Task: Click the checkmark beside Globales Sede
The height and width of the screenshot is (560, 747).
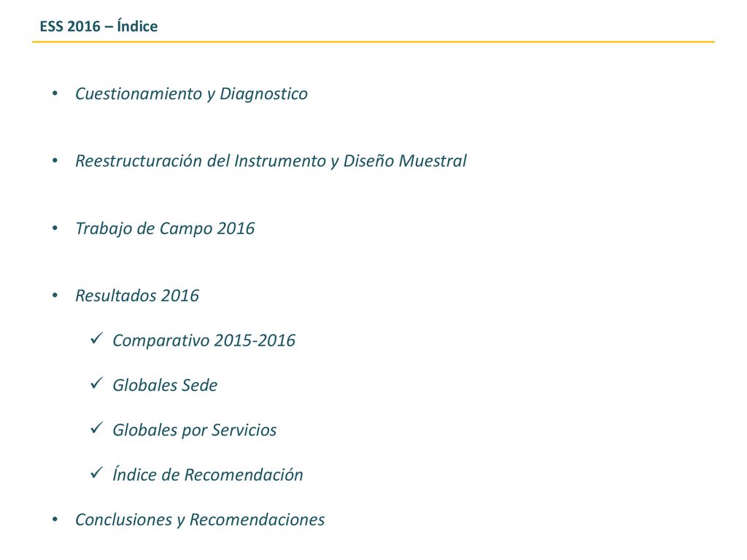Action: pyautogui.click(x=97, y=384)
